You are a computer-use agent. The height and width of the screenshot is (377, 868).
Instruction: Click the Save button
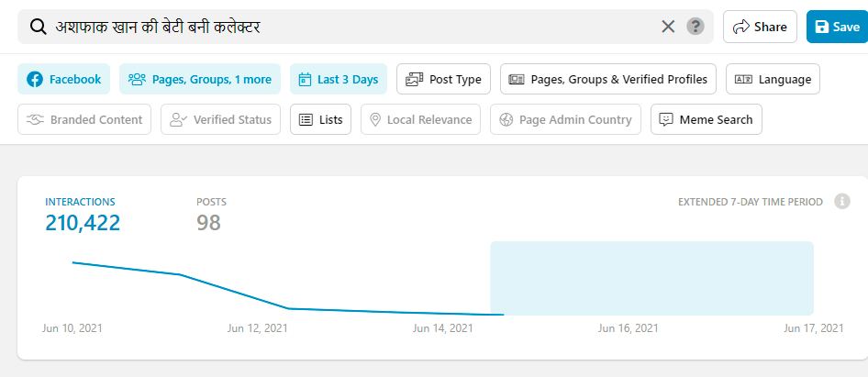(x=836, y=27)
